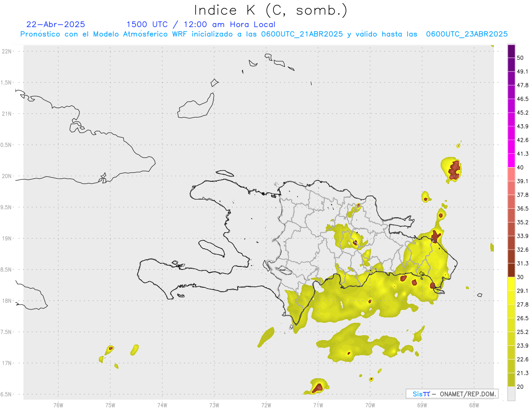Image resolution: width=532 pixels, height=411 pixels.
Task: Click the colorbar value "32.6"
Action: click(523, 250)
